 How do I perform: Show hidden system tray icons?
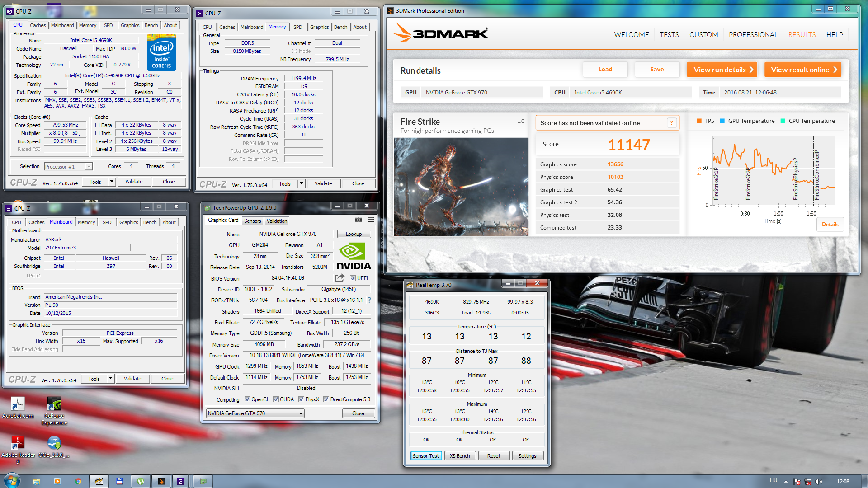pyautogui.click(x=786, y=482)
